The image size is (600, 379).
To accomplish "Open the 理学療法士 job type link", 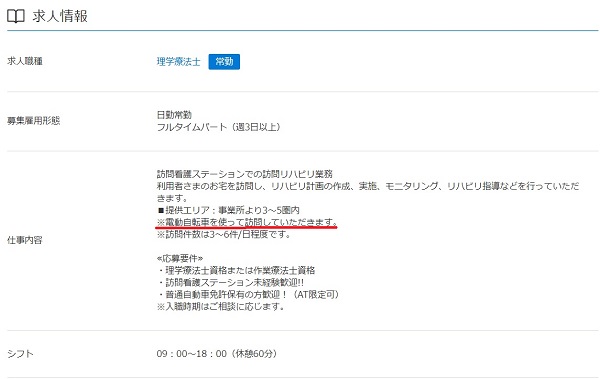I will [178, 62].
